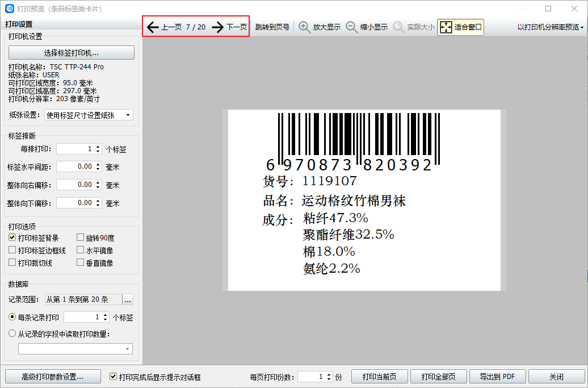Decrease 标签水平间距 with down arrow
Viewport: 588px width, 388px height.
click(98, 169)
